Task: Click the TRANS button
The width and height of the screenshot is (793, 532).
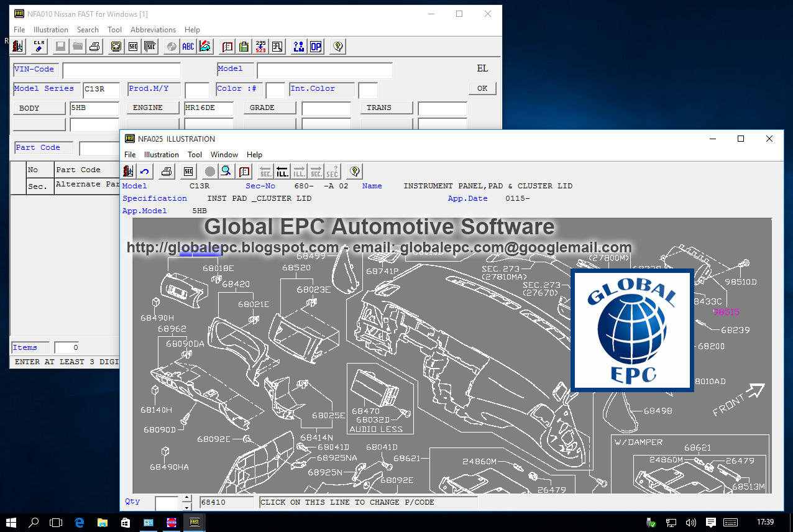Action: [x=387, y=108]
